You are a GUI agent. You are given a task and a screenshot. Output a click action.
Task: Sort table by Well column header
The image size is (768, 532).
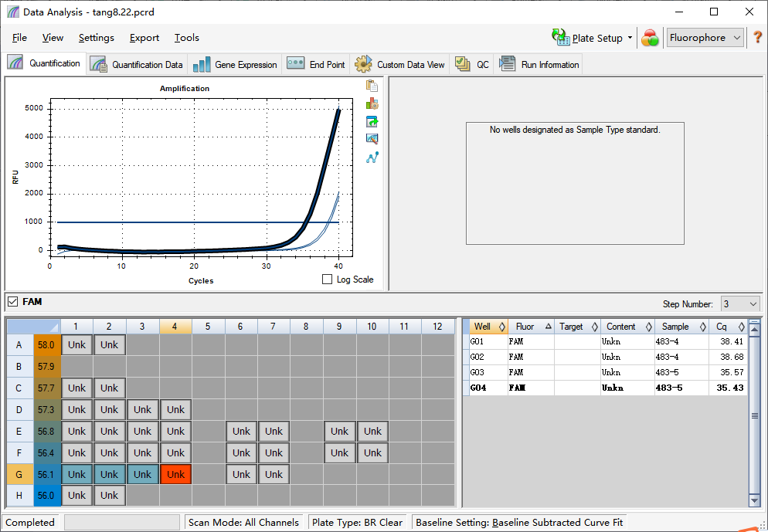tap(488, 327)
